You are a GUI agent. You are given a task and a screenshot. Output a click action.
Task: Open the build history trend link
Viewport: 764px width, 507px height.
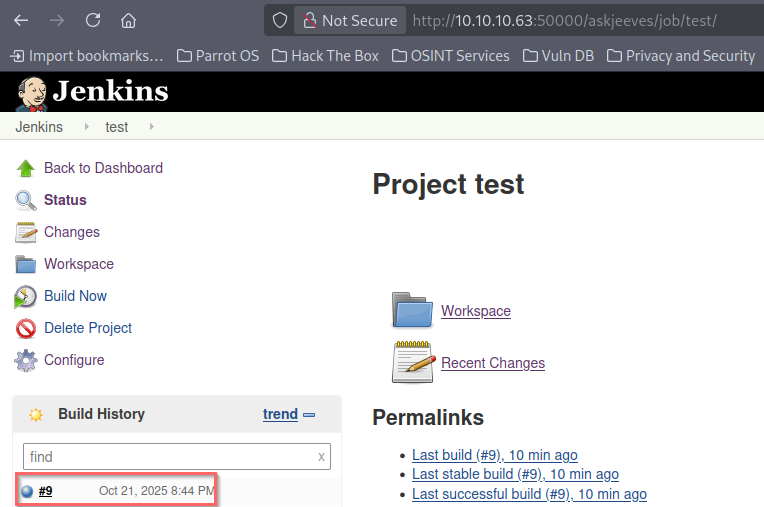click(x=280, y=414)
